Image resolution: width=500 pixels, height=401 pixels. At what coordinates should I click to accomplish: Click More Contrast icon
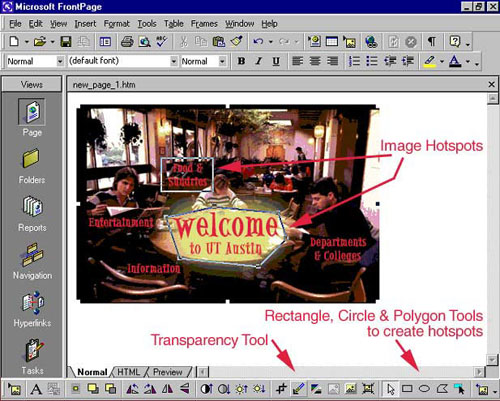[x=206, y=389]
